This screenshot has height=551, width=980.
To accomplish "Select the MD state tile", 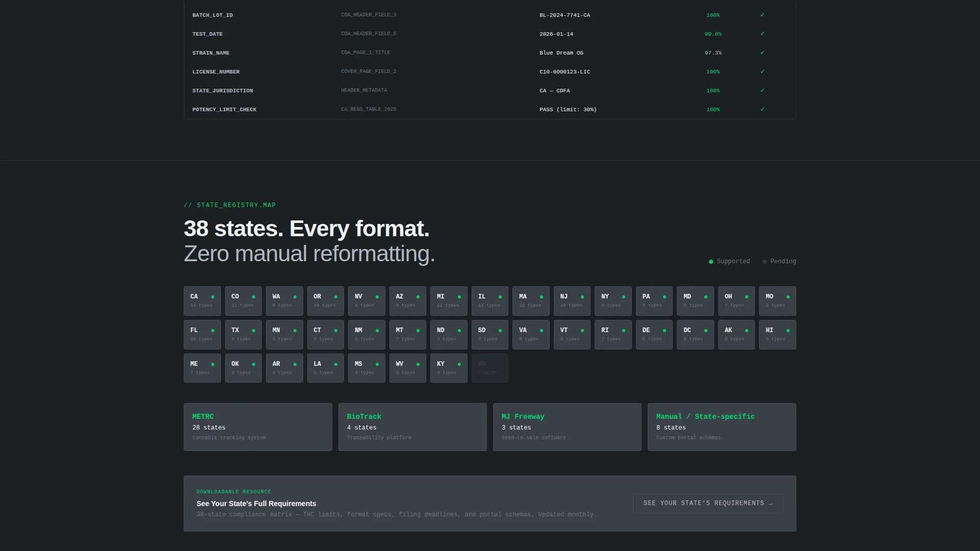I will click(x=695, y=301).
